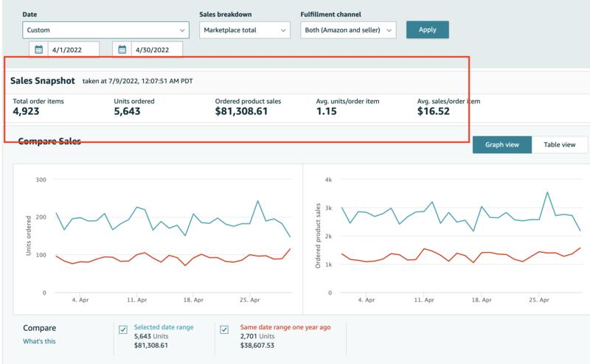Click the Units ordered axis label on left chart
The width and height of the screenshot is (590, 364).
28,236
